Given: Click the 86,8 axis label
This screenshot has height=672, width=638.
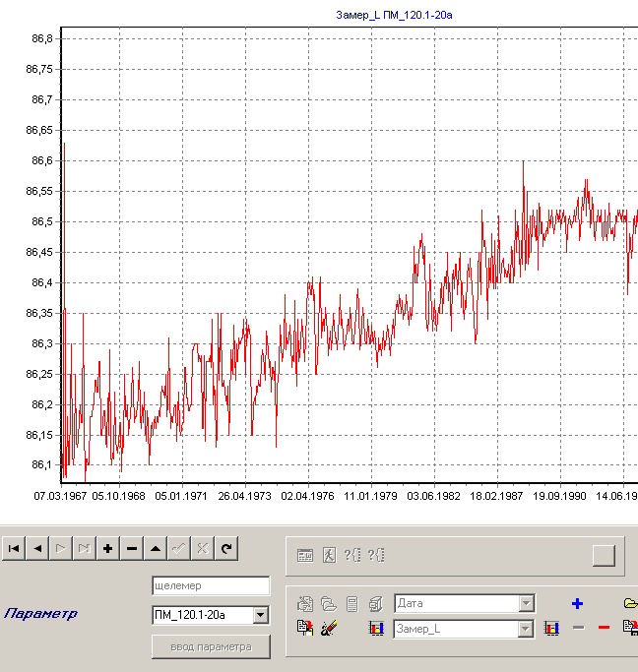Looking at the screenshot, I should tap(42, 38).
